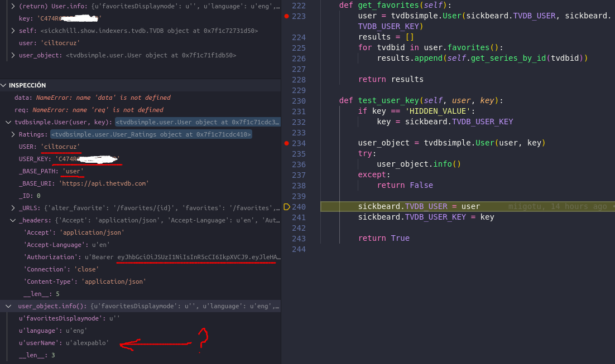This screenshot has height=364, width=615.
Task: Expand the (return) User.info entry
Action: [x=12, y=7]
